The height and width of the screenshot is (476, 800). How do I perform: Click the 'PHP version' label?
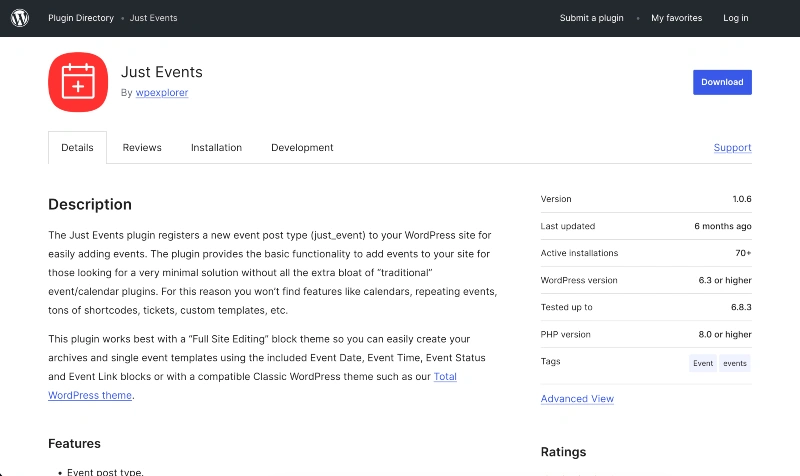click(565, 335)
